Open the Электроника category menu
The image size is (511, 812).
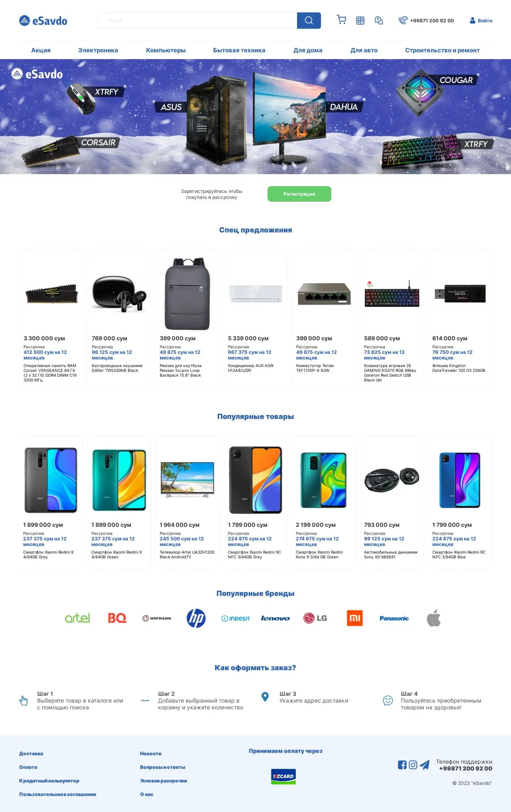point(98,50)
